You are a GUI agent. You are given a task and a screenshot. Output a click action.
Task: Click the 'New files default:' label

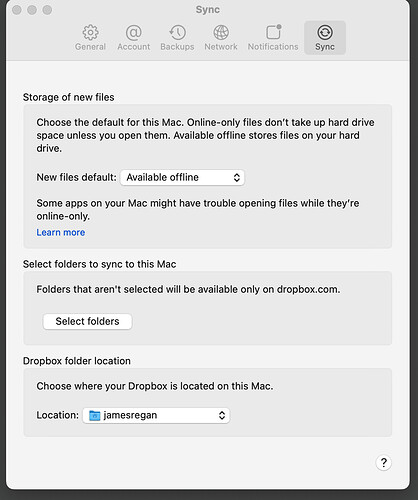tap(77, 177)
